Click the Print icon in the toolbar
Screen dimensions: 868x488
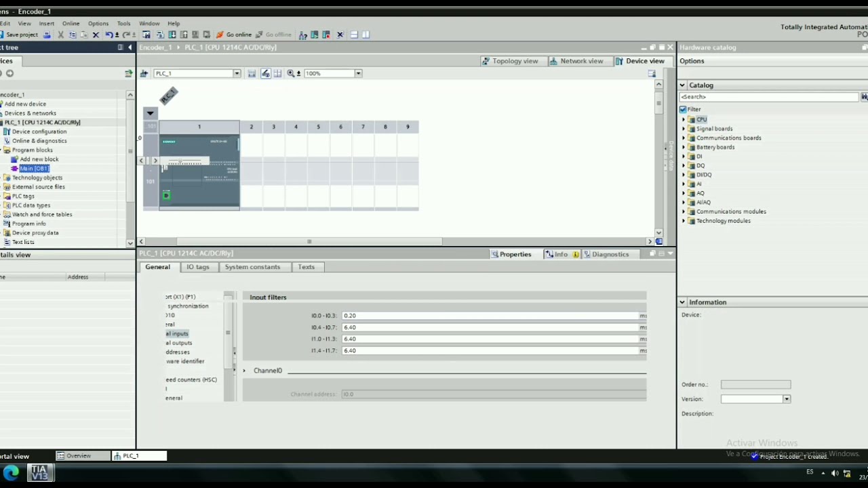click(x=47, y=35)
